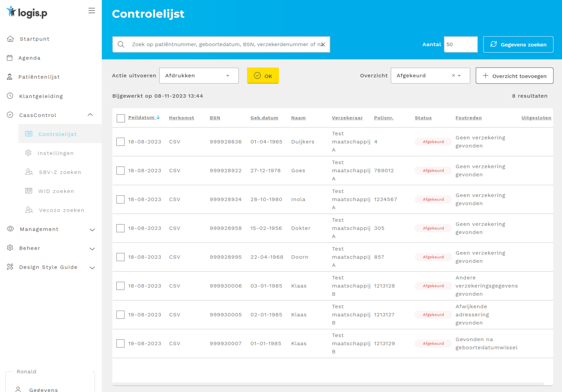Expand the Management section

(x=92, y=229)
